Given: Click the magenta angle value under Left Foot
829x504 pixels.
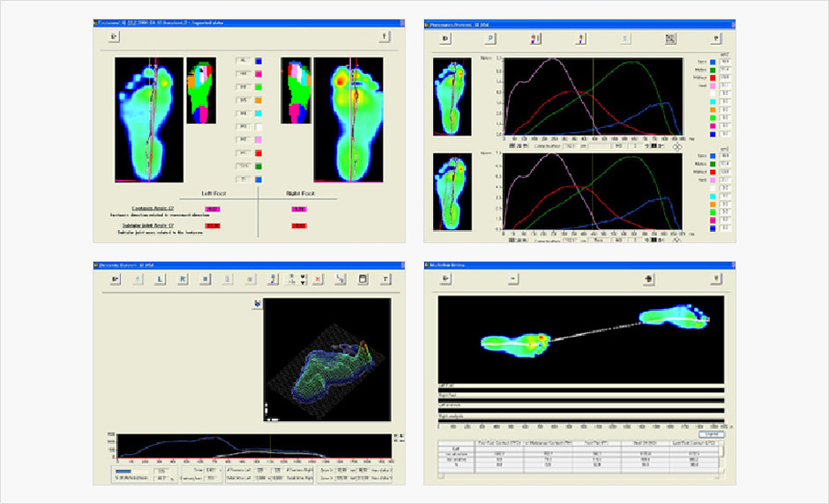Looking at the screenshot, I should click(x=212, y=209).
